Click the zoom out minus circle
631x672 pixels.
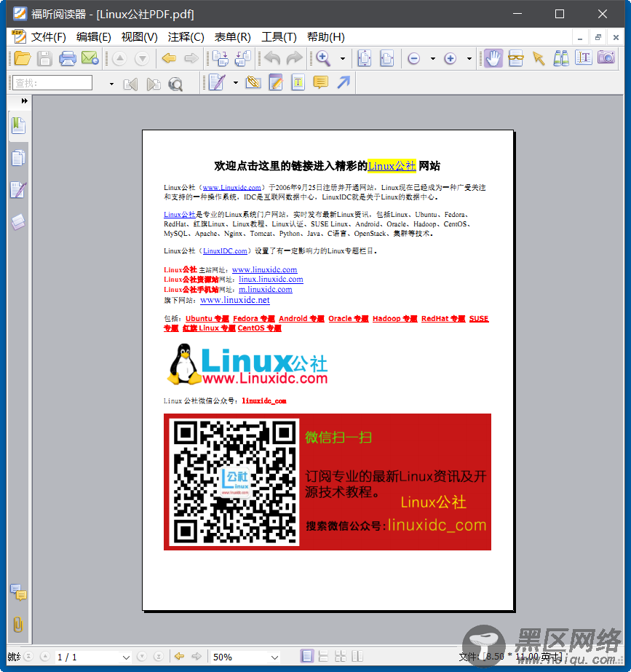click(414, 58)
